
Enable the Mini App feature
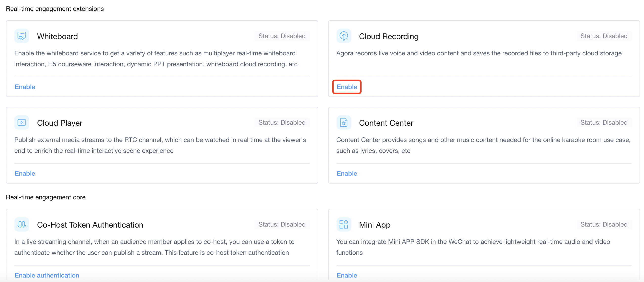(x=347, y=275)
